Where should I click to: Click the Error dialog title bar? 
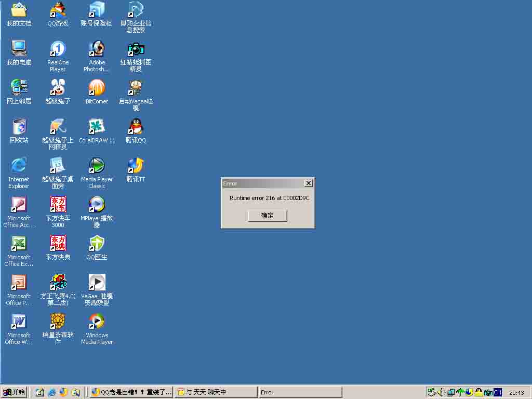(x=263, y=183)
